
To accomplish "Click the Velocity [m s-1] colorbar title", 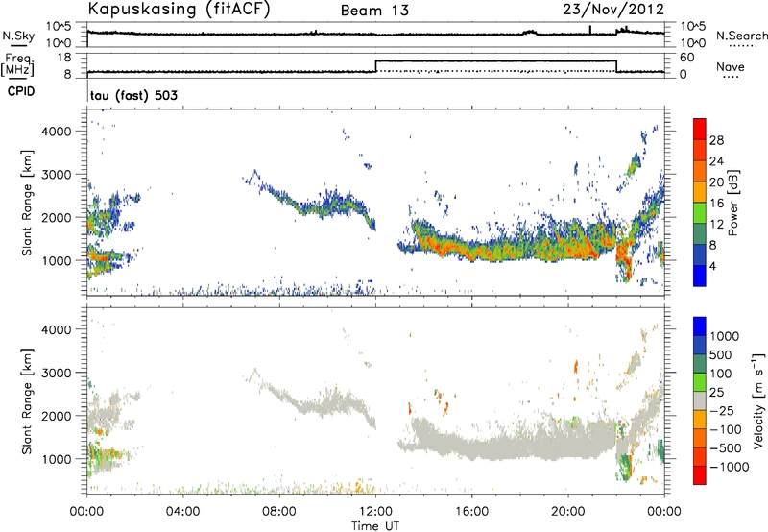I will [x=758, y=400].
